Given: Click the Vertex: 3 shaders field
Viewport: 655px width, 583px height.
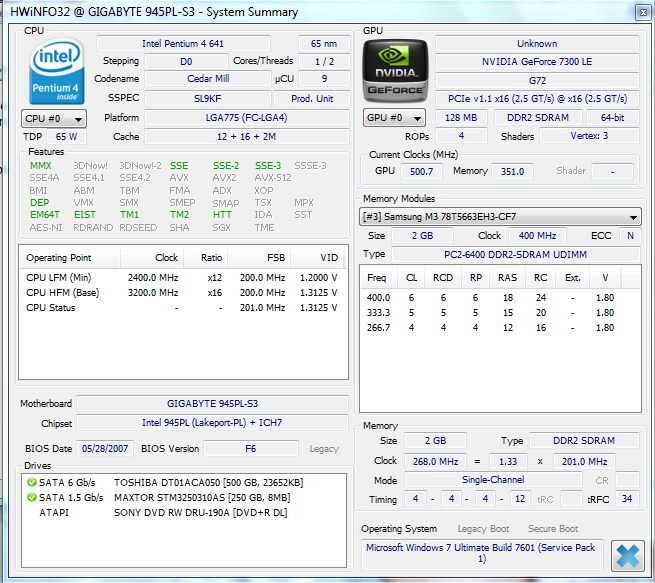Looking at the screenshot, I should pos(589,136).
